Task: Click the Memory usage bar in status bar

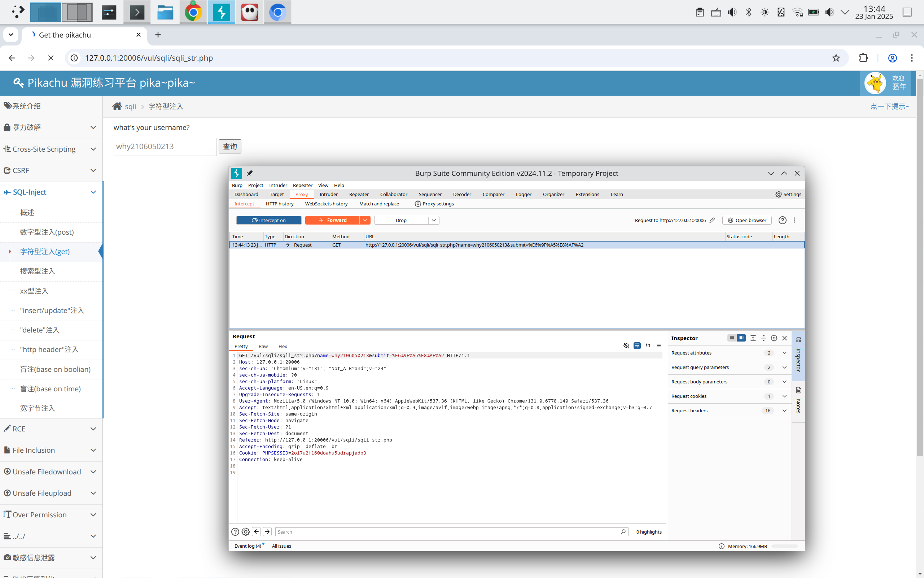Action: pyautogui.click(x=784, y=546)
